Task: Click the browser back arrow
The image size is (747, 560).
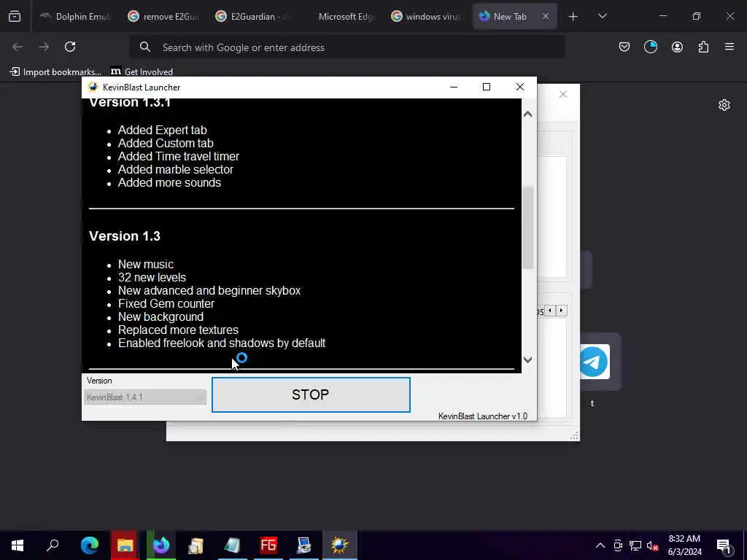Action: tap(18, 47)
